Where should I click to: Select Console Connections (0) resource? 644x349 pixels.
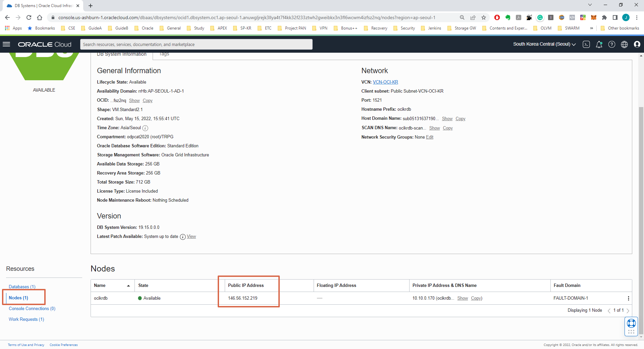[x=32, y=309]
